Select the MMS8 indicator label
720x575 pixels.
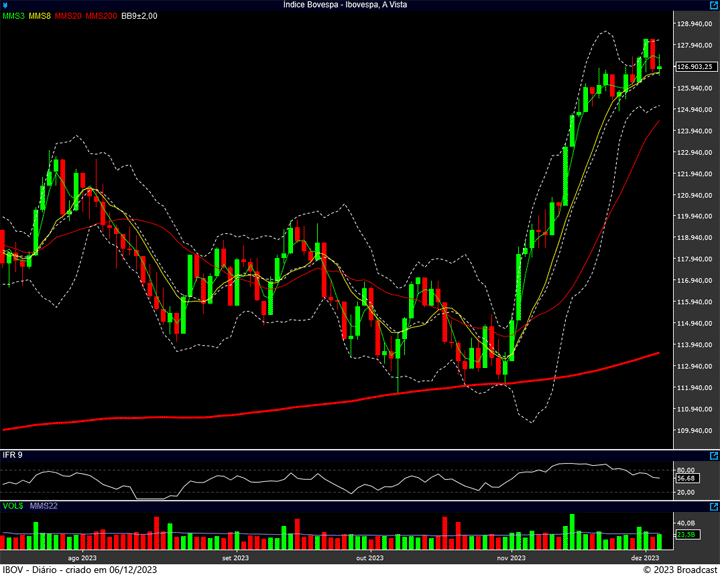pos(40,16)
